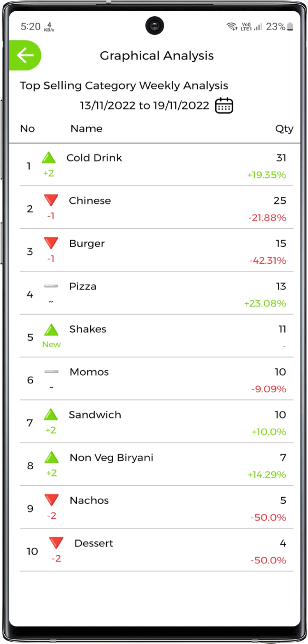Tap the green up arrow beside Sandwich
The width and height of the screenshot is (308, 644).
pos(51,415)
